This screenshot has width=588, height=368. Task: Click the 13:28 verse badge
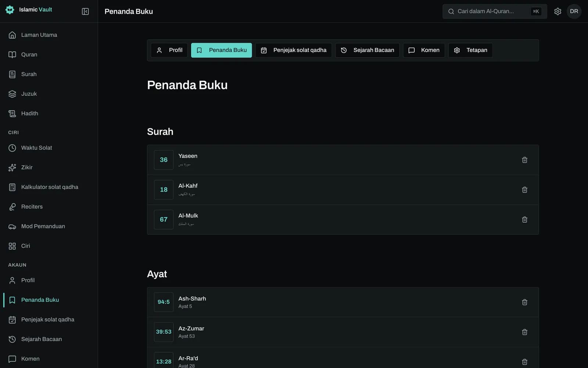(164, 361)
